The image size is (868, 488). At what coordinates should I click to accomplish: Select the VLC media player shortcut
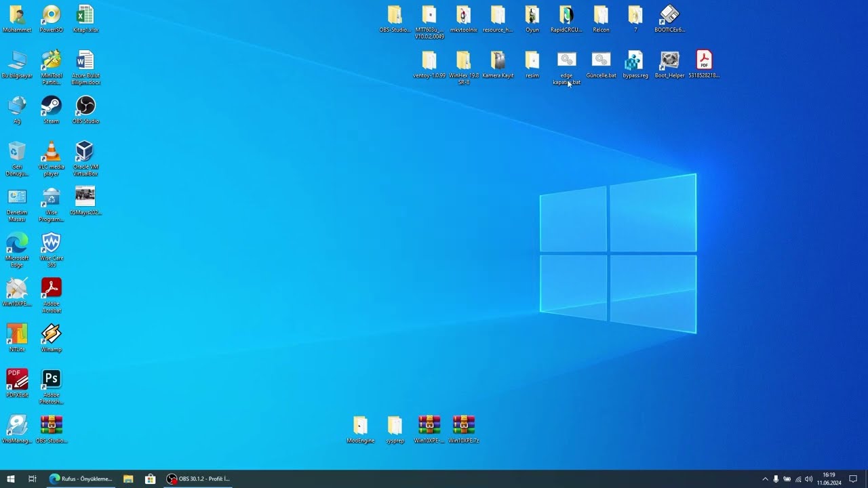point(51,159)
